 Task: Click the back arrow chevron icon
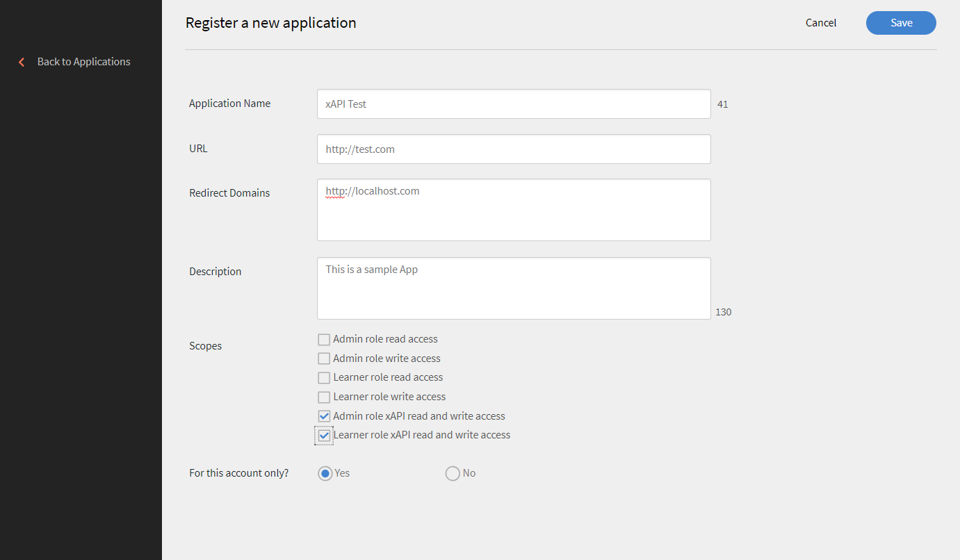[x=22, y=62]
